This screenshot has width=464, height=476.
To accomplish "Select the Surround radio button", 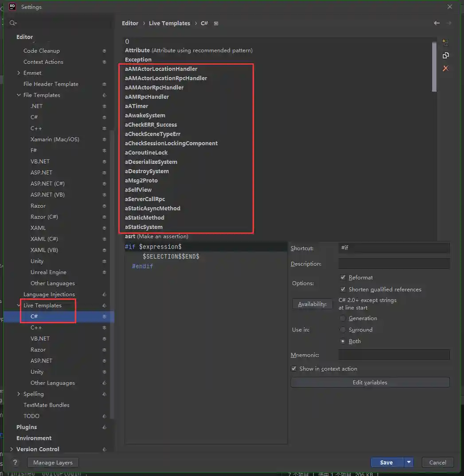I will click(x=343, y=329).
